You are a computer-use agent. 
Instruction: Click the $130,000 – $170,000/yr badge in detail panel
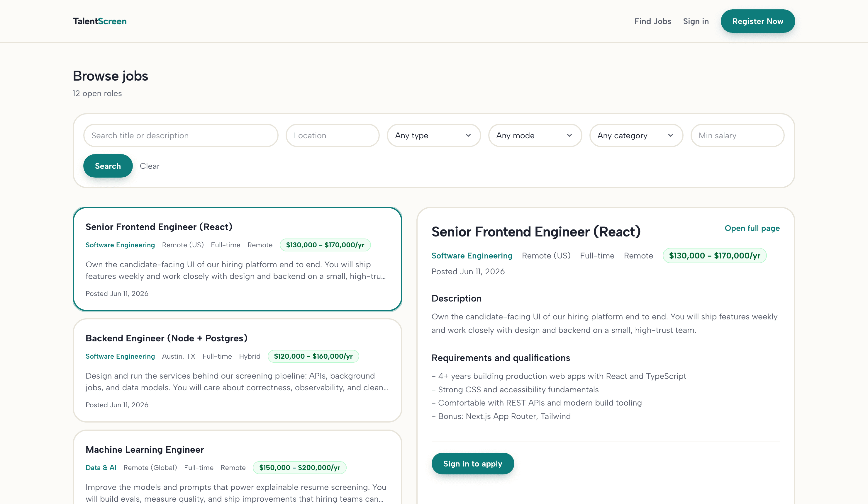point(714,256)
